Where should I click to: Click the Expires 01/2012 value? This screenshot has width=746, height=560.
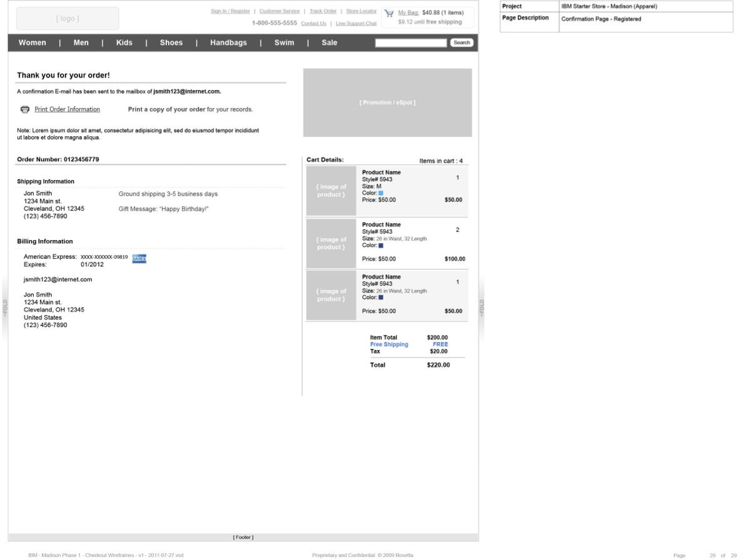click(x=92, y=264)
